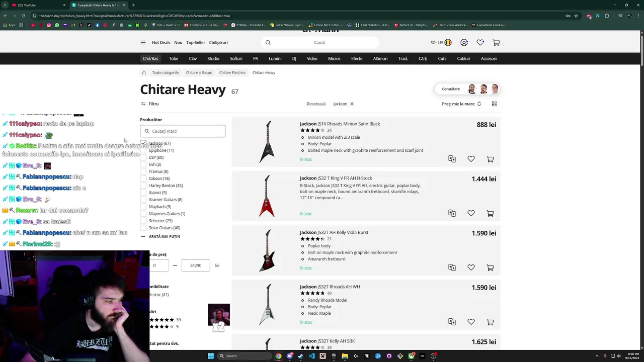Wishlist JS32T AH Kelly Viola Burst
This screenshot has width=644, height=362.
click(471, 267)
